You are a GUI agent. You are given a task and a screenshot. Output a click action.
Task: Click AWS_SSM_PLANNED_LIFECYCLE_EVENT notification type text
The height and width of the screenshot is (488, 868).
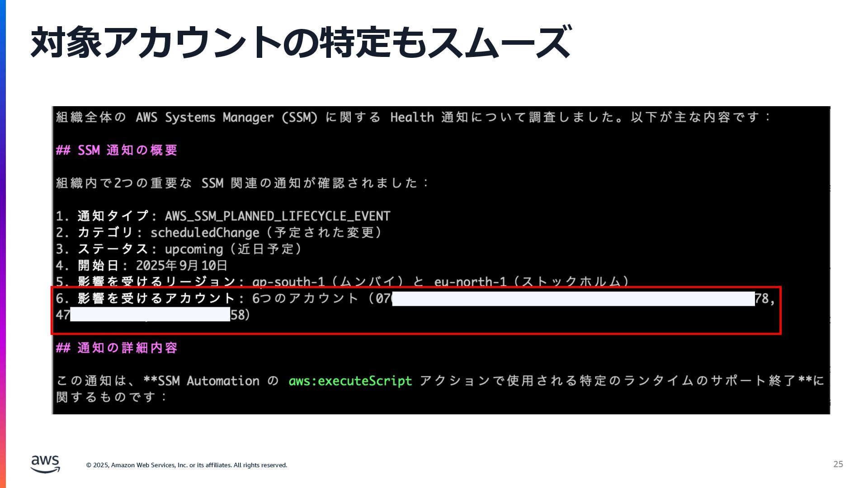(277, 216)
